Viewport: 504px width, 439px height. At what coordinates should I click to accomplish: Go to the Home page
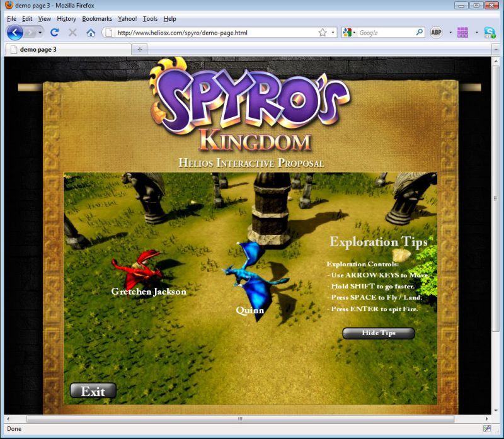pyautogui.click(x=91, y=32)
